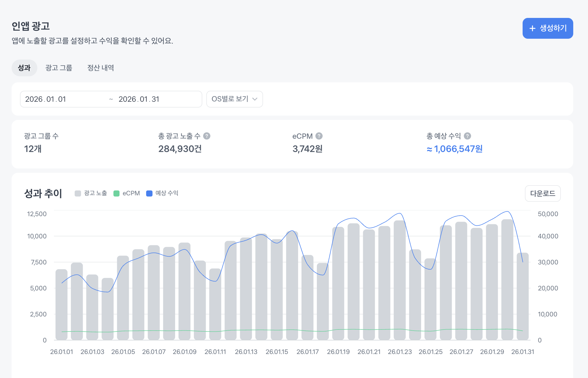Click the 26.01.23 bar in chart
The width and height of the screenshot is (588, 378).
click(399, 280)
